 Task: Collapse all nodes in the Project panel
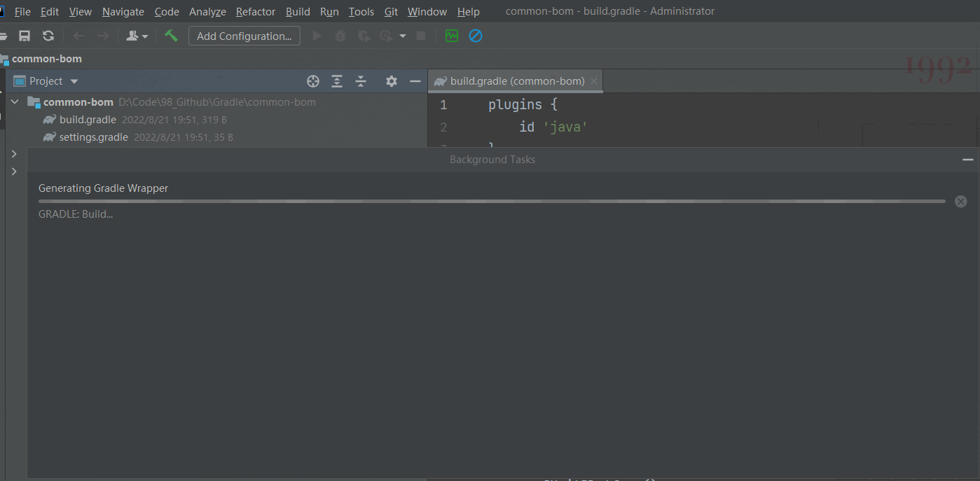pos(361,81)
